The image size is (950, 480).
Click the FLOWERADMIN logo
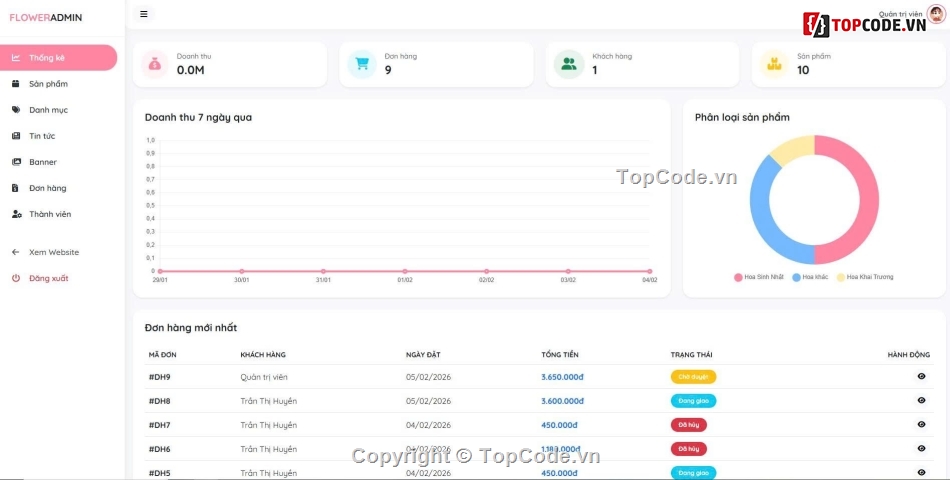pos(46,17)
